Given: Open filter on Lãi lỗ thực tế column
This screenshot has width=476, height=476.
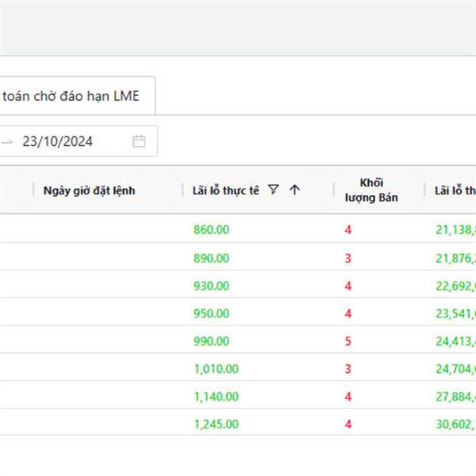Looking at the screenshot, I should tap(274, 190).
